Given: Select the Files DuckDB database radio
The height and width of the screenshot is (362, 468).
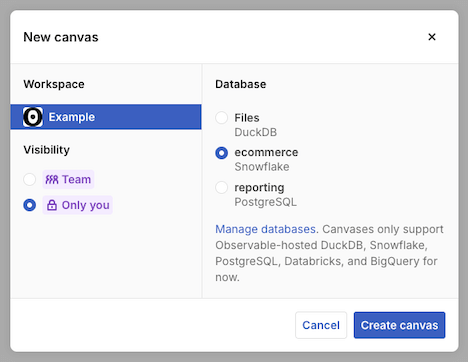Looking at the screenshot, I should 222,118.
